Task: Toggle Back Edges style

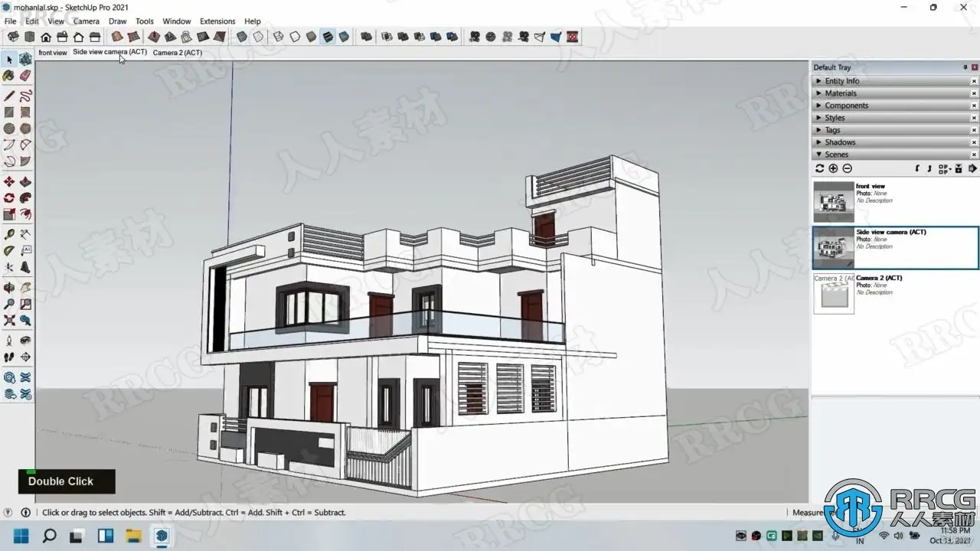Action: click(x=259, y=37)
